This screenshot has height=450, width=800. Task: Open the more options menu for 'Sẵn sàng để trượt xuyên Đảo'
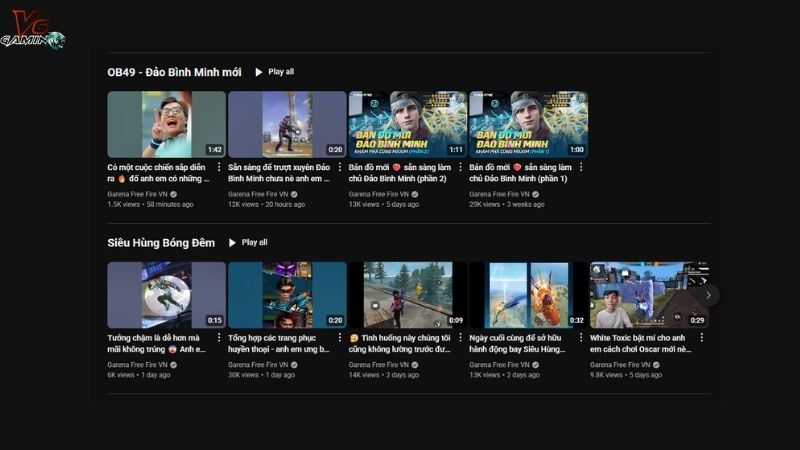(340, 167)
